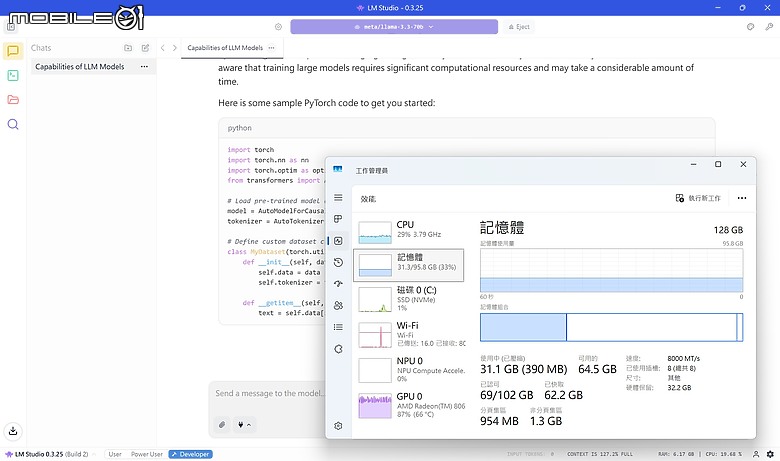
Task: Switch to Capabilities of LLM Models tab
Action: pos(225,48)
